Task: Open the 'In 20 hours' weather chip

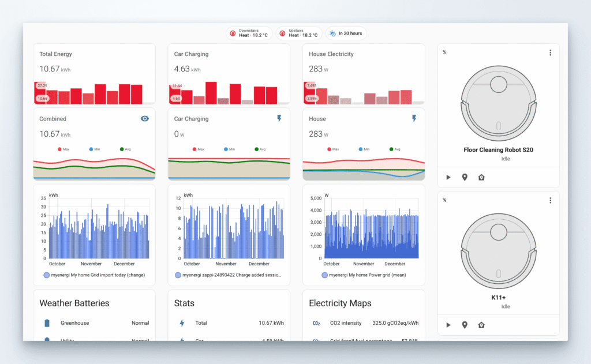Action: (x=346, y=33)
